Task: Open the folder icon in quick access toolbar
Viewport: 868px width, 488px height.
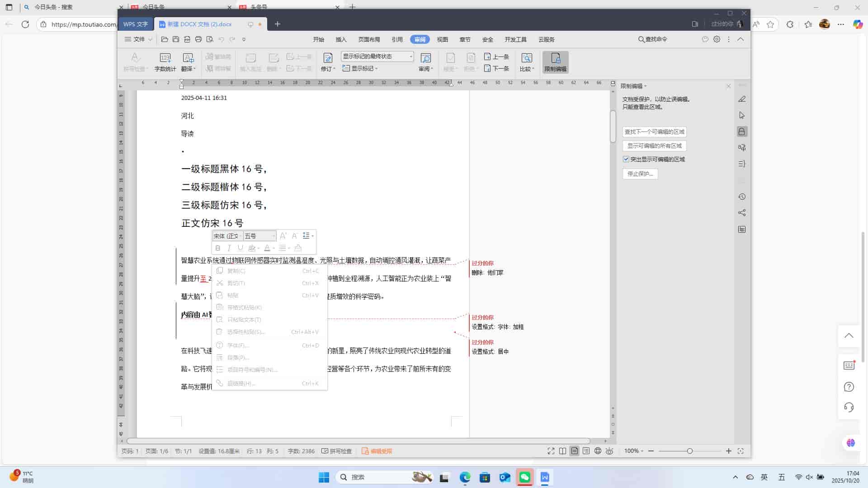Action: [165, 39]
